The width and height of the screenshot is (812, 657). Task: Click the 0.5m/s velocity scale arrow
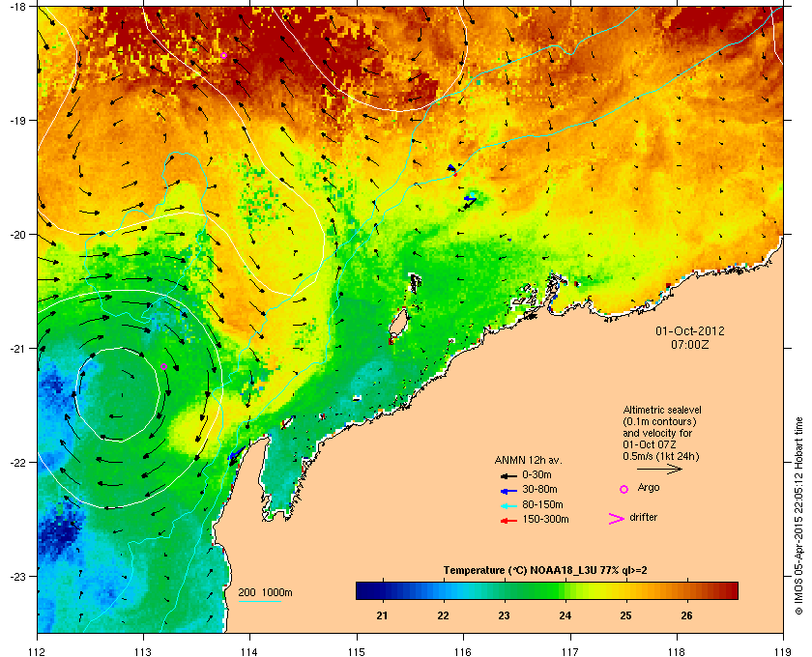point(659,469)
